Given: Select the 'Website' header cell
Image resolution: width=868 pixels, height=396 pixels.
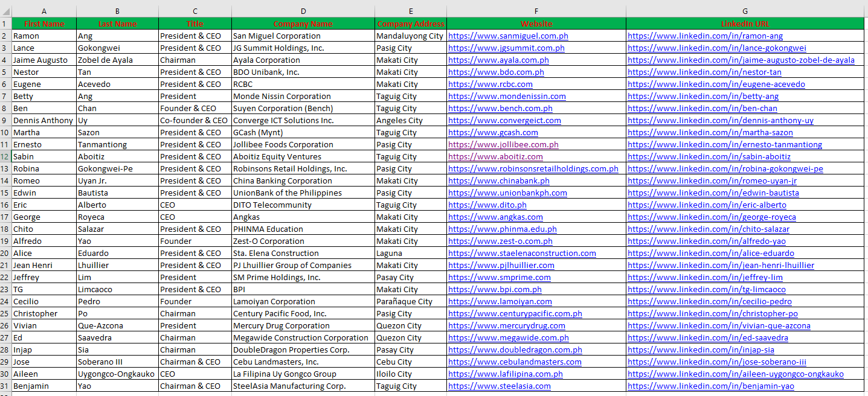Looking at the screenshot, I should [536, 24].
